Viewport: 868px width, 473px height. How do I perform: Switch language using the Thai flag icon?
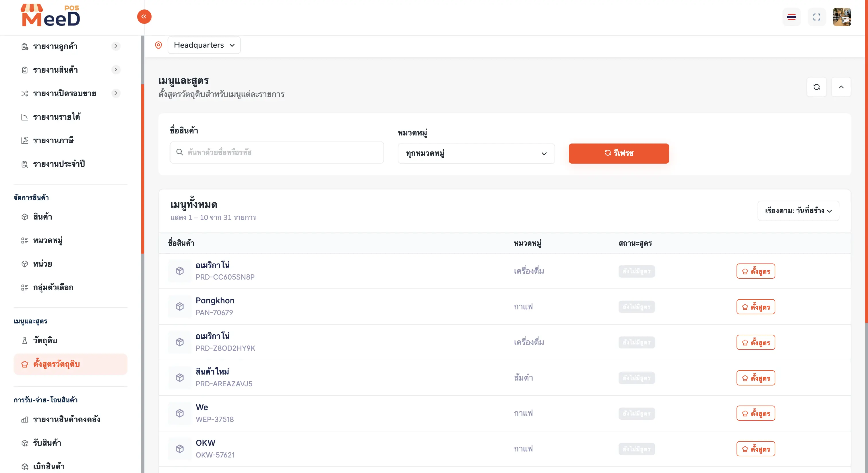coord(792,17)
